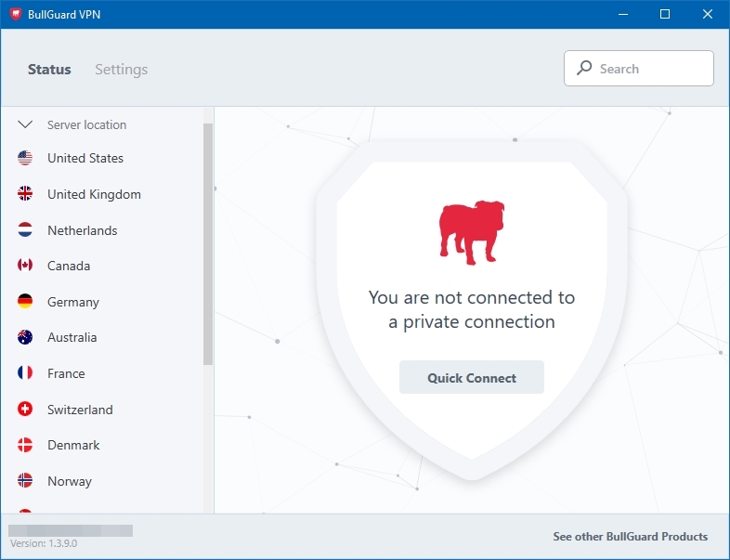Click the server list scrollbar thumb
This screenshot has width=730, height=560.
208,244
